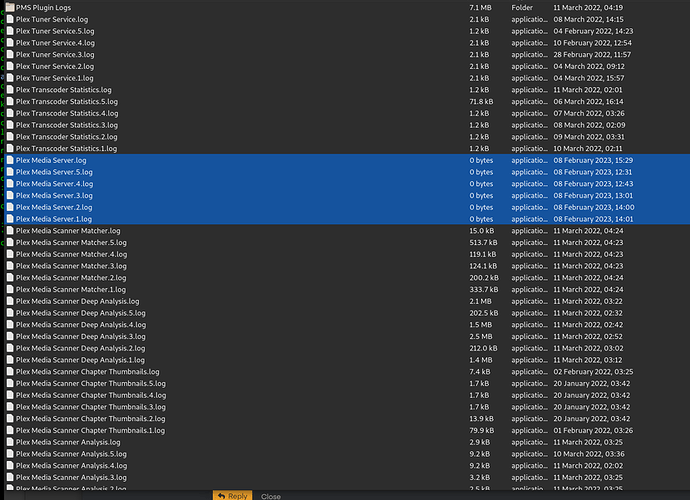Viewport: 690px width, 500px height.
Task: Click file name Plex Media Scanner Deep Analysis.4.log
Action: [x=81, y=325]
